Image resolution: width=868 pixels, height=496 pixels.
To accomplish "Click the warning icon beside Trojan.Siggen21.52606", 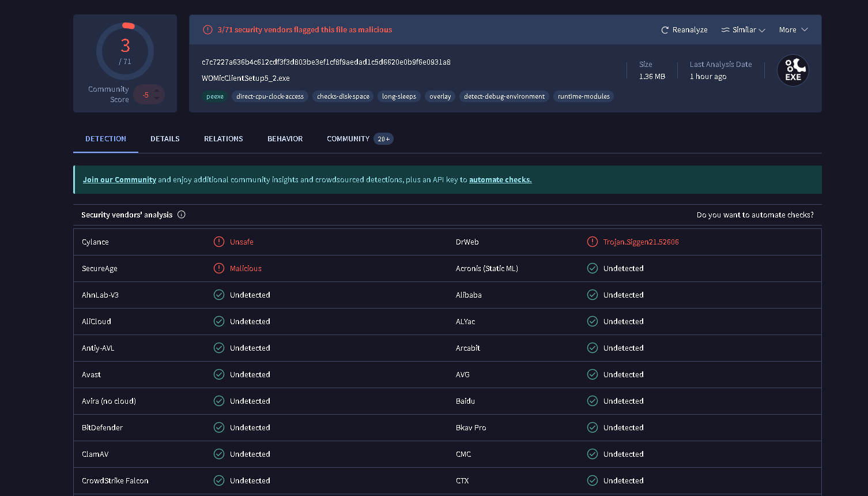I will tap(592, 242).
